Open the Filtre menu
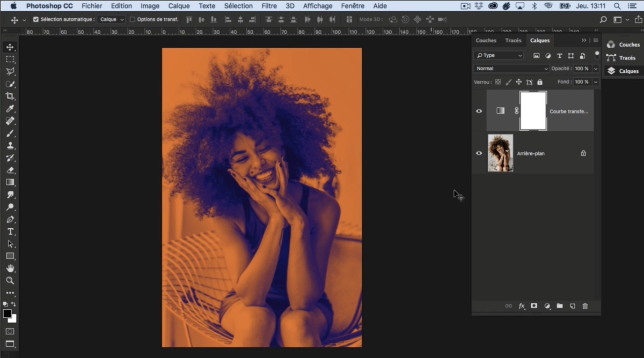The width and height of the screenshot is (644, 358). pyautogui.click(x=269, y=6)
